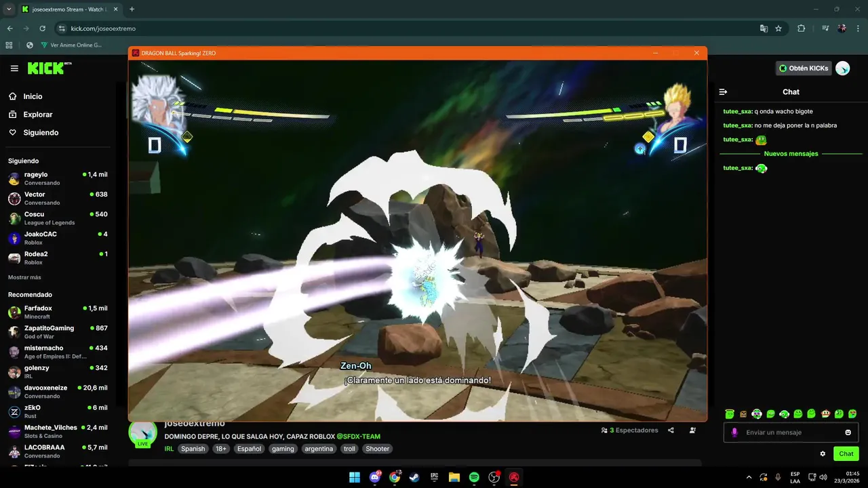Open a new browser tab
This screenshot has height=488, width=868.
pos(132,9)
